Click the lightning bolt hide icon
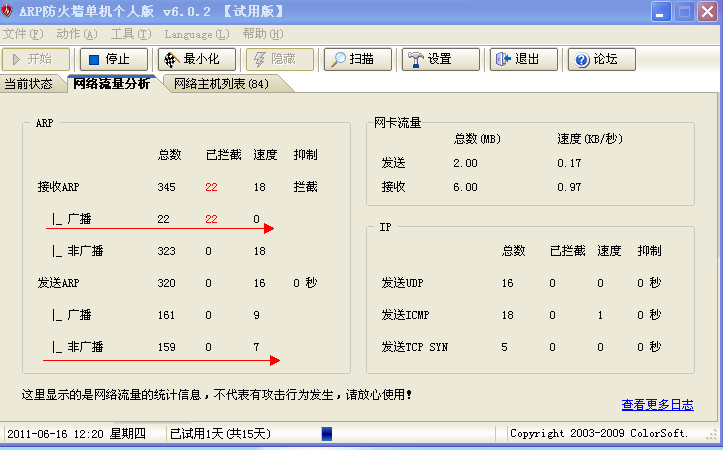This screenshot has width=723, height=450. point(260,60)
